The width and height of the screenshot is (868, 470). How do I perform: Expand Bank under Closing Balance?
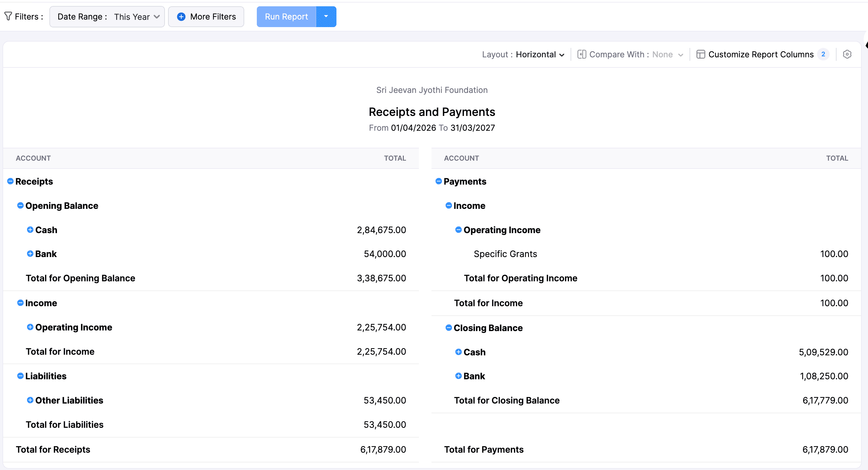tap(459, 375)
